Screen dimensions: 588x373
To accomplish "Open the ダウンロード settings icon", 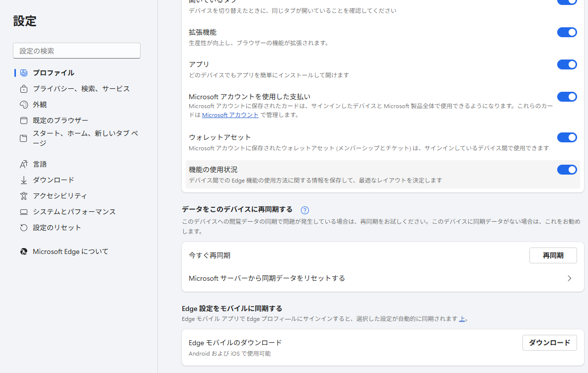I will click(x=24, y=180).
